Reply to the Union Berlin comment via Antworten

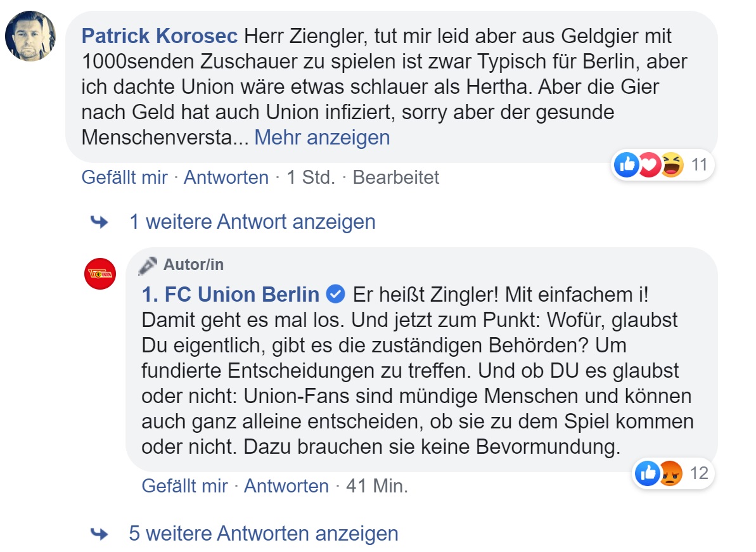286,486
